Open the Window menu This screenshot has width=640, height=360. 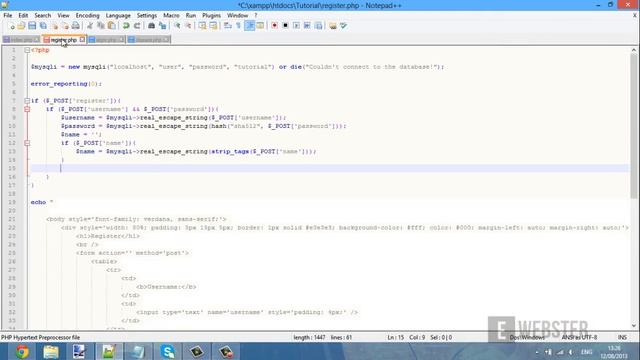click(238, 15)
